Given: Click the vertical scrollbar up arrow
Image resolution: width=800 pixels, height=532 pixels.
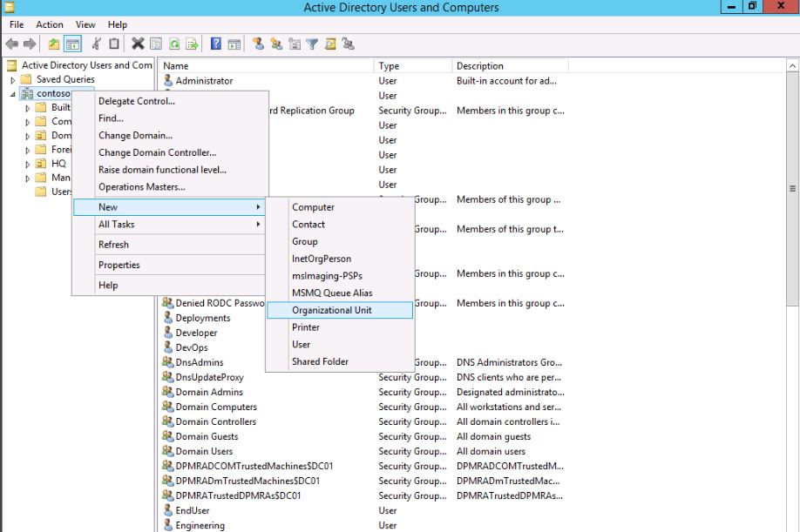Looking at the screenshot, I should coord(792,66).
